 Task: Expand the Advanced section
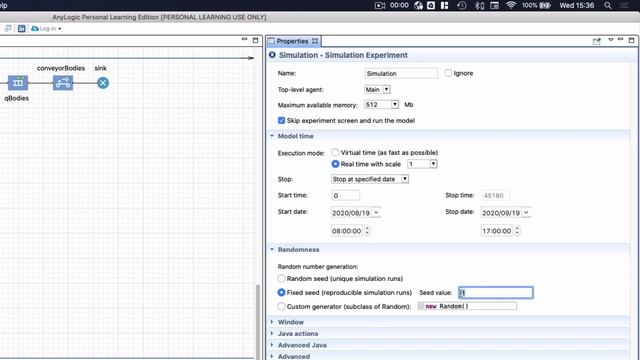pyautogui.click(x=272, y=356)
